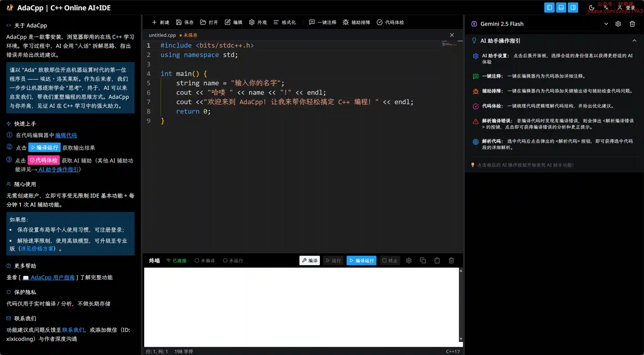
Task: Toggle the left sidebar panel layout
Action: pyautogui.click(x=549, y=7)
